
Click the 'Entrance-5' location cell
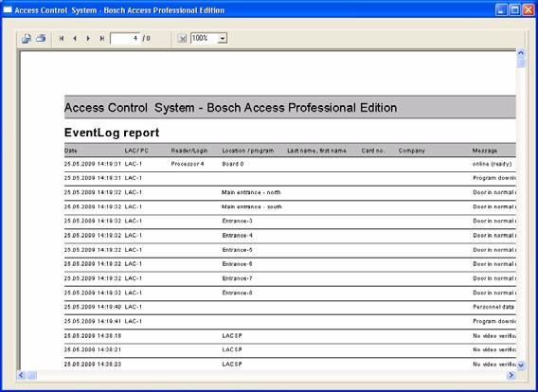pyautogui.click(x=237, y=250)
